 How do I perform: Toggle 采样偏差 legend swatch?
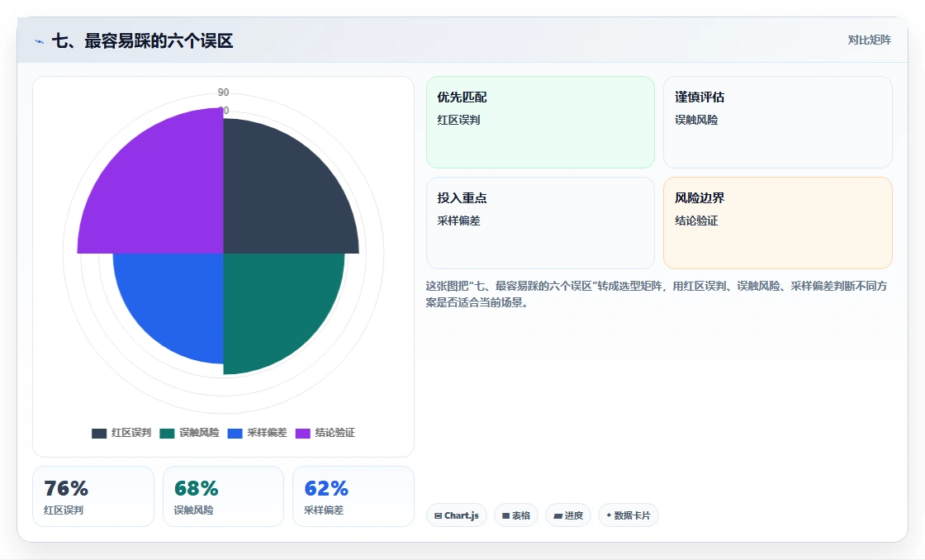pyautogui.click(x=235, y=434)
